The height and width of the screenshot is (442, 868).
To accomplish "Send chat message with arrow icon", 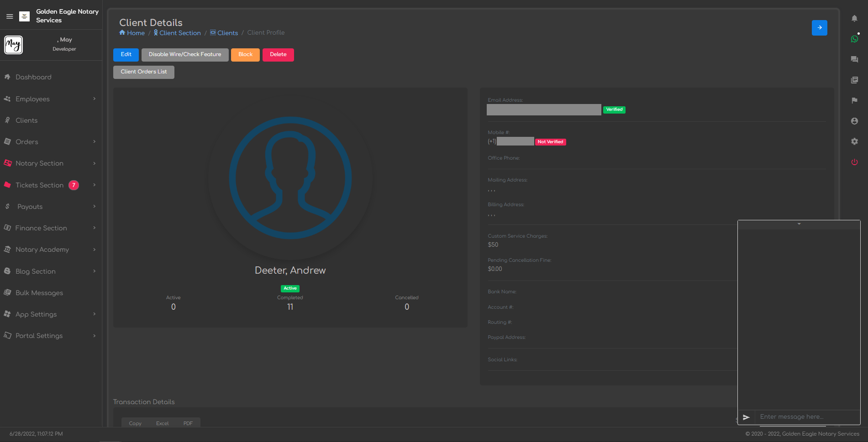I will (746, 417).
